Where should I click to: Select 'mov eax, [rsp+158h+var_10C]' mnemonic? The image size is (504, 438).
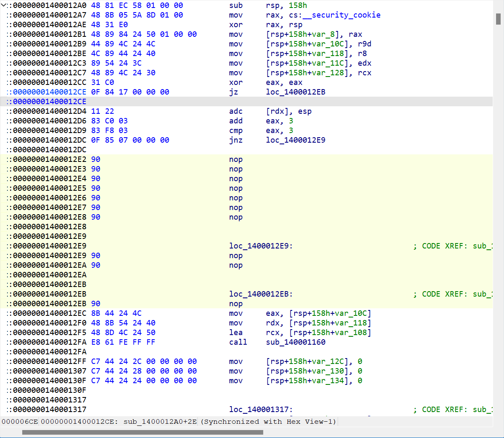[236, 313]
